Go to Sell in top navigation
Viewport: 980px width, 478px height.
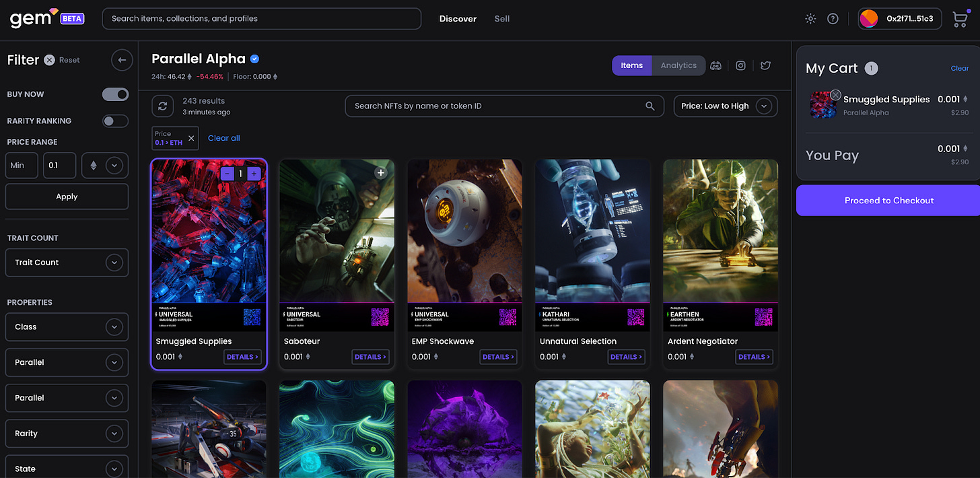[x=502, y=19]
